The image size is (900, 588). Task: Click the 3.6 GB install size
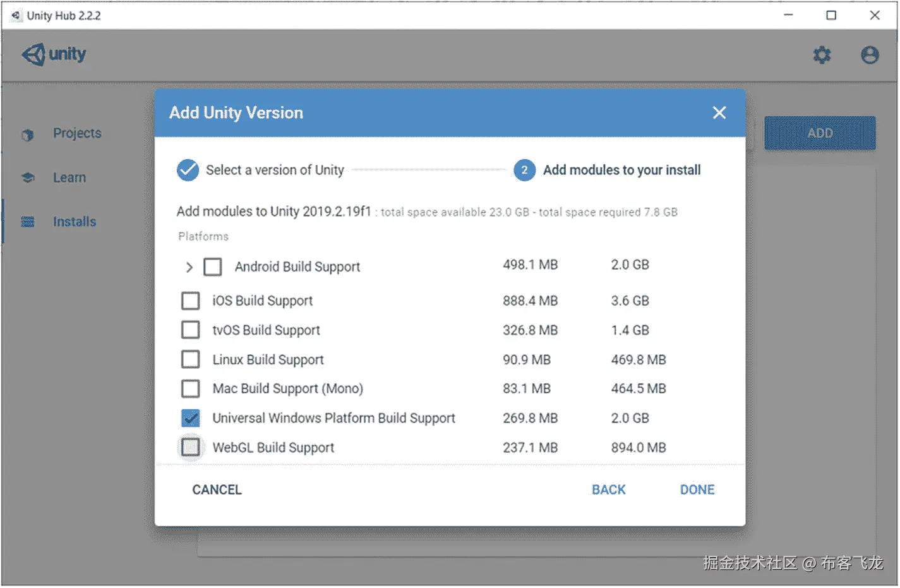[630, 301]
